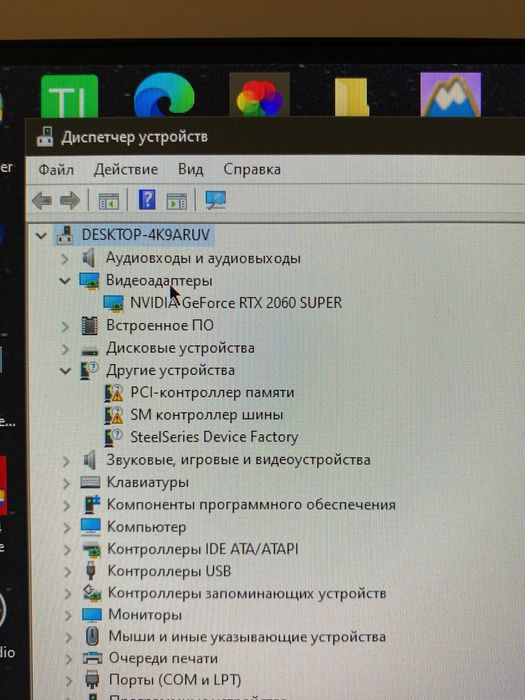The width and height of the screenshot is (525, 700).
Task: Expand the Встроенное ПО category
Action: coord(65,326)
